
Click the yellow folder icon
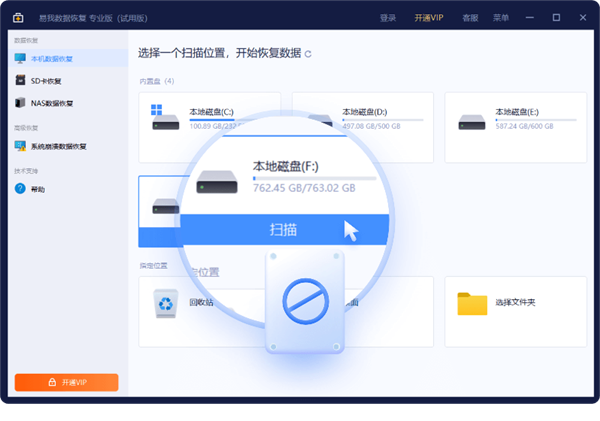[x=472, y=304]
